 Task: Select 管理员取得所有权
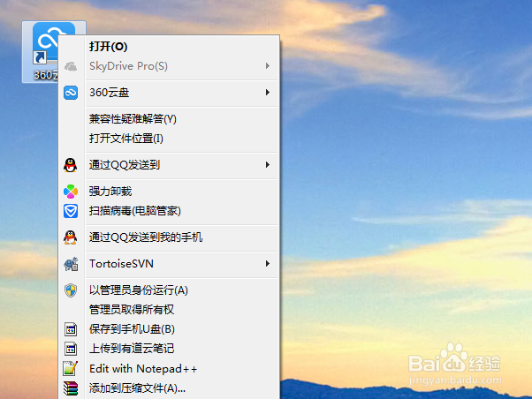pos(169,310)
